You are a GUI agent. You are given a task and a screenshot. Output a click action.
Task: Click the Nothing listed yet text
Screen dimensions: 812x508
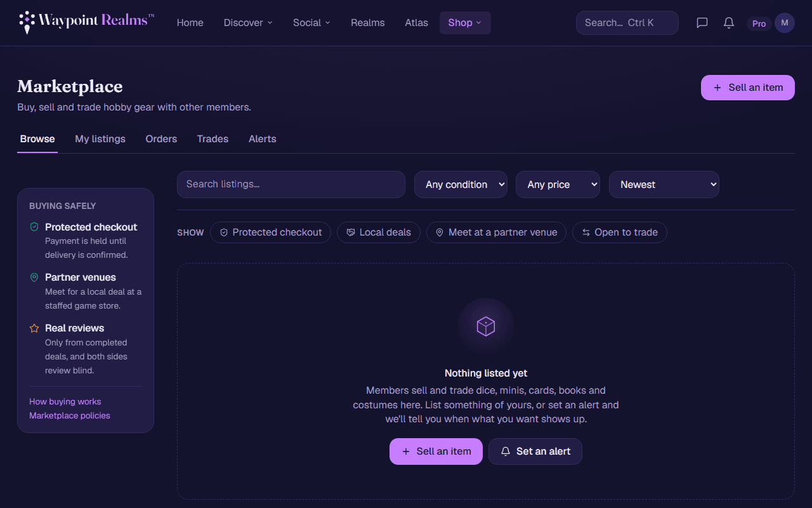pos(486,373)
